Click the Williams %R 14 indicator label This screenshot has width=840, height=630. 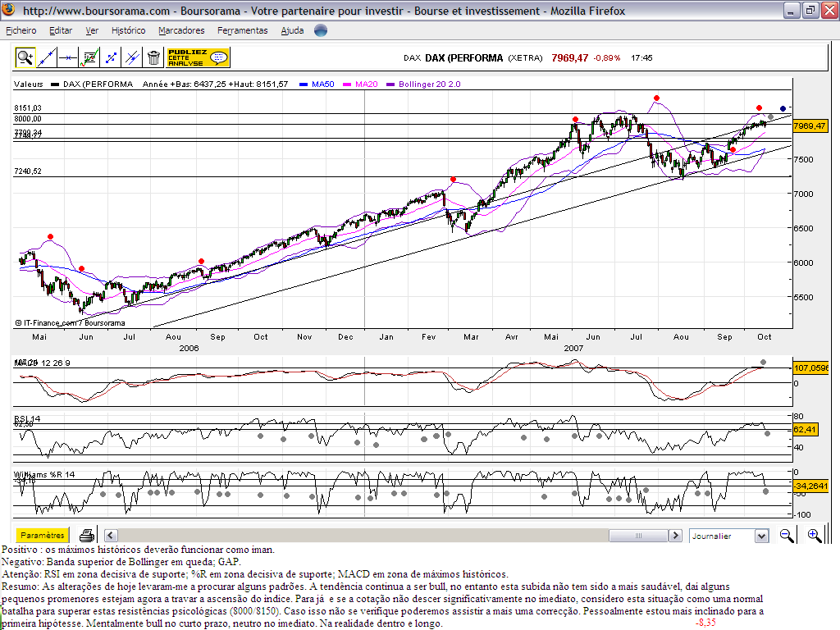pyautogui.click(x=44, y=475)
